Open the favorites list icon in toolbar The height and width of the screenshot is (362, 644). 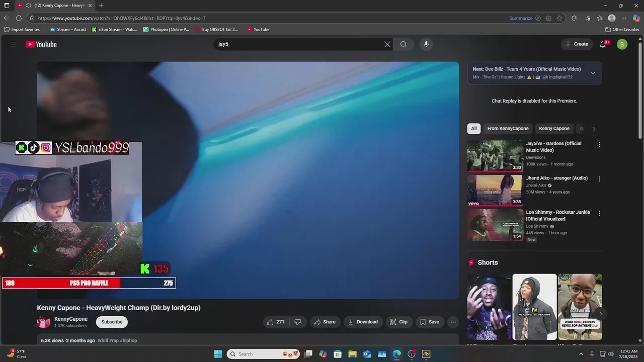click(600, 18)
